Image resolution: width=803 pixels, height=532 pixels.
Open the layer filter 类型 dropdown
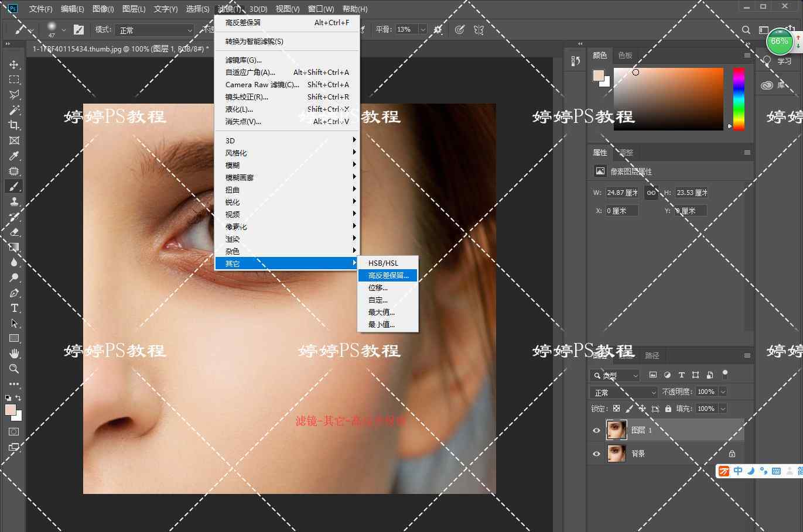[x=615, y=375]
